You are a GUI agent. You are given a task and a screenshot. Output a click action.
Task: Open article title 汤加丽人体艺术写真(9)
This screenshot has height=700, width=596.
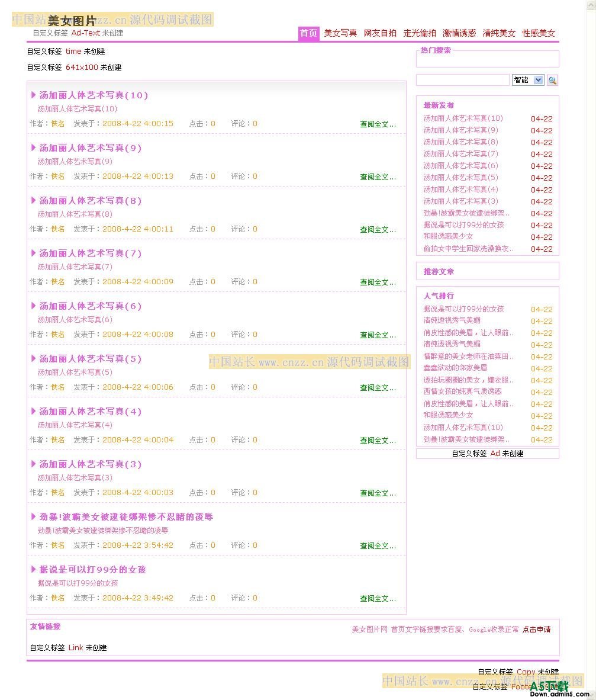coord(90,148)
